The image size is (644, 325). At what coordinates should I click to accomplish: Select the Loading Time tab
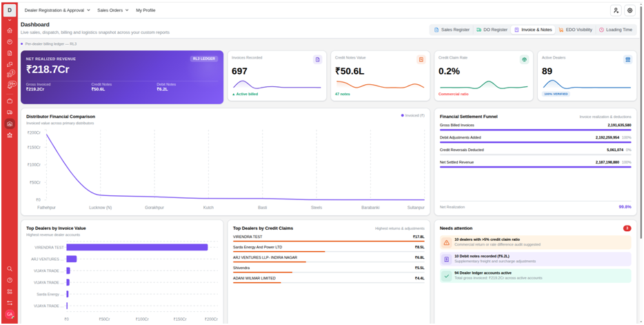[615, 30]
